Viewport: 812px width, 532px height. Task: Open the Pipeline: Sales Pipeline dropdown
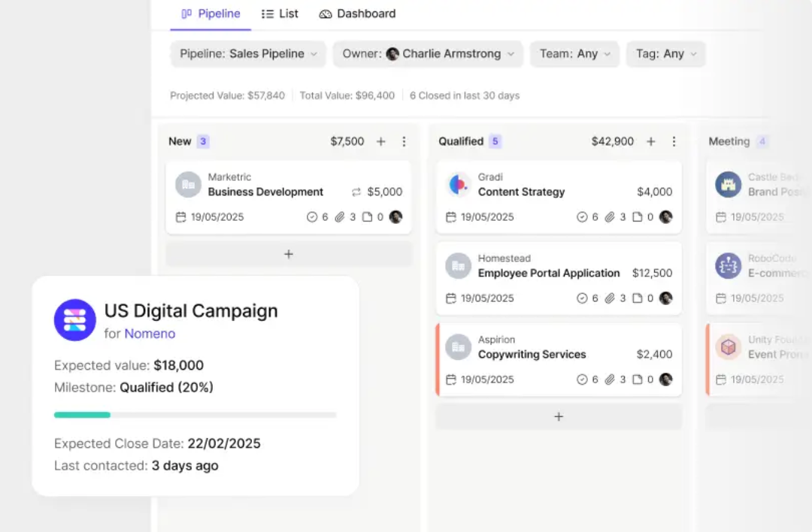pyautogui.click(x=248, y=54)
